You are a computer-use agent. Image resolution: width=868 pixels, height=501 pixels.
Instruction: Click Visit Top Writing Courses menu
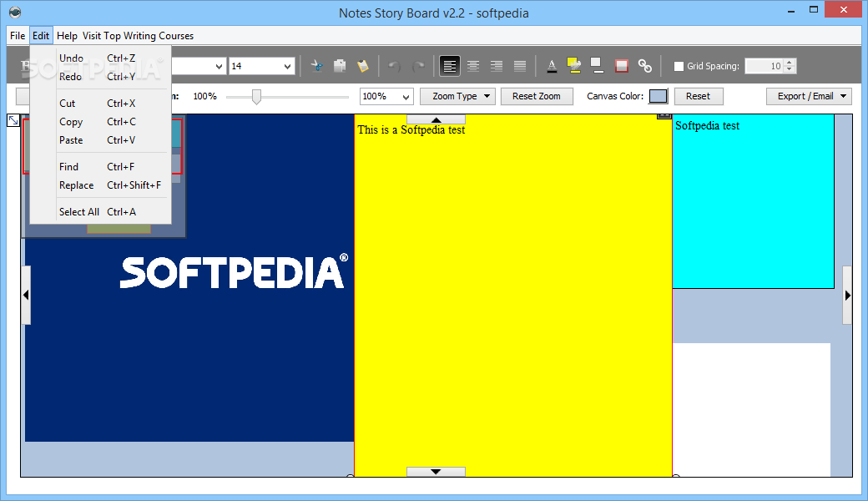pyautogui.click(x=138, y=35)
